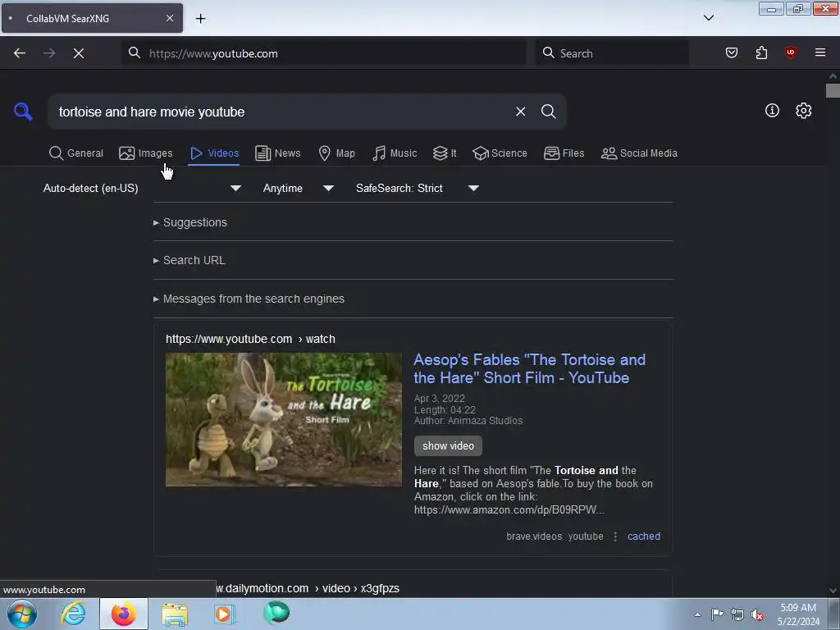Viewport: 840px width, 630px height.
Task: Open SearXNG preferences gear
Action: (803, 111)
